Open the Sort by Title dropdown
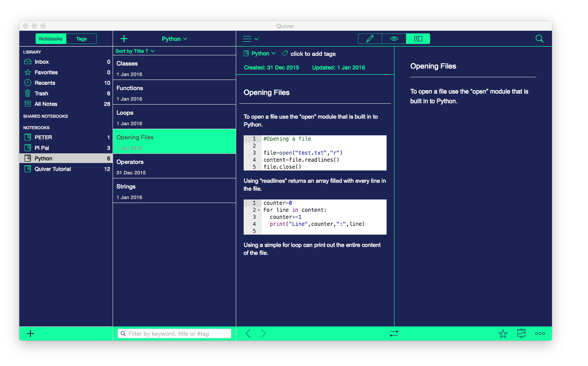The image size is (588, 366). click(135, 51)
